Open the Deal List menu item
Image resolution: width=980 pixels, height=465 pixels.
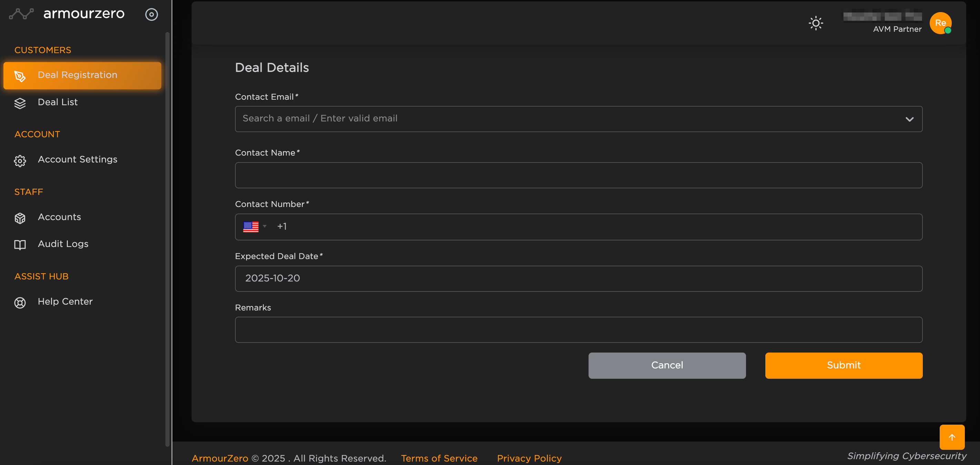58,102
